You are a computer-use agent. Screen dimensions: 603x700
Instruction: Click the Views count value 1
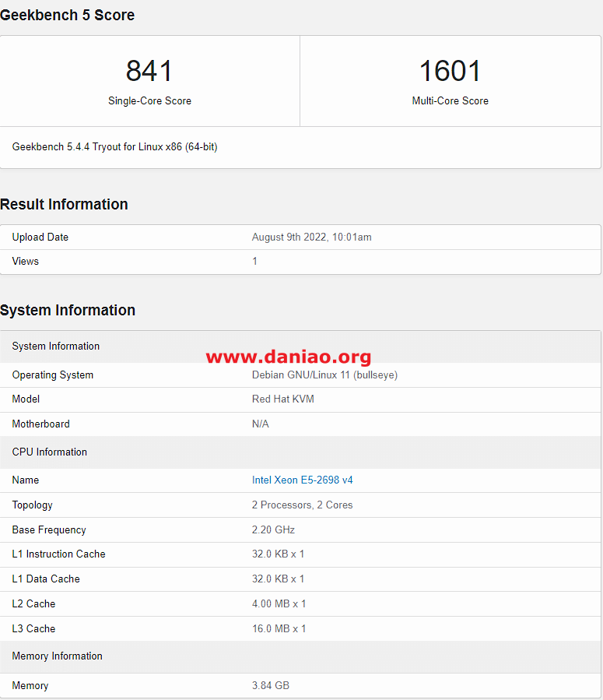[254, 261]
